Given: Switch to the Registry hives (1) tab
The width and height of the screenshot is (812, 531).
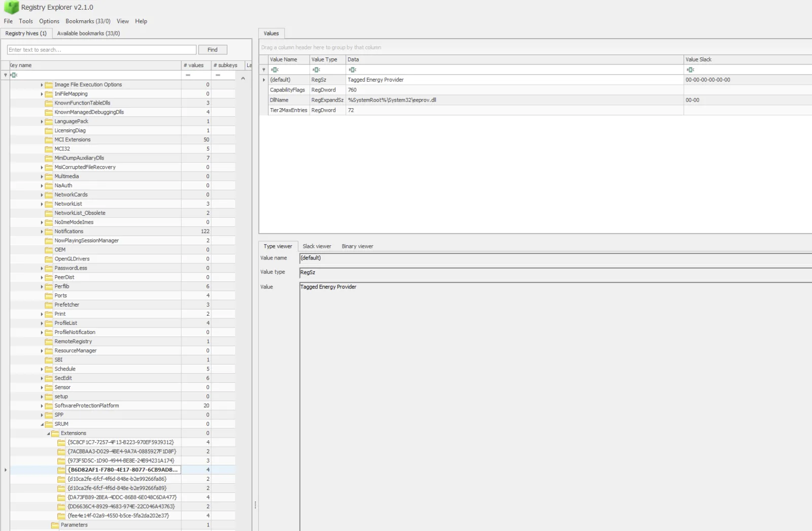Looking at the screenshot, I should (x=26, y=34).
